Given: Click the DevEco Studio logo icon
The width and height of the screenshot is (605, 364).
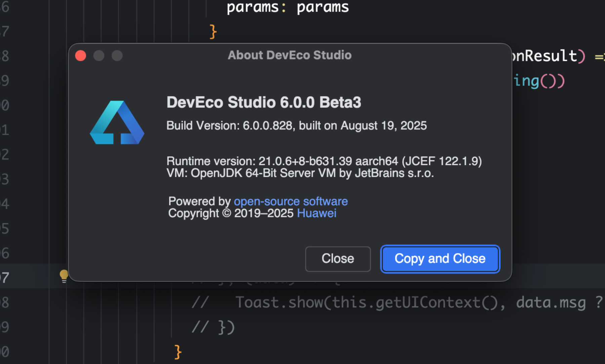Looking at the screenshot, I should (117, 123).
